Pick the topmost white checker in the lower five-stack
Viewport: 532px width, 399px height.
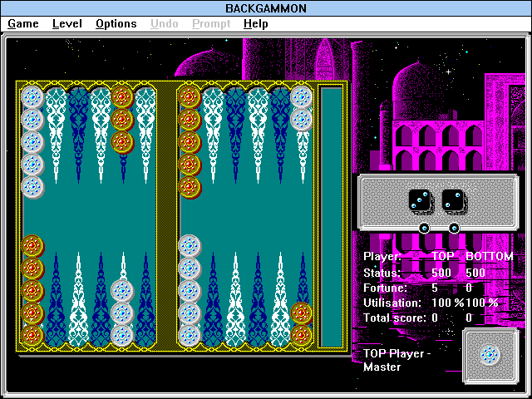click(x=190, y=246)
